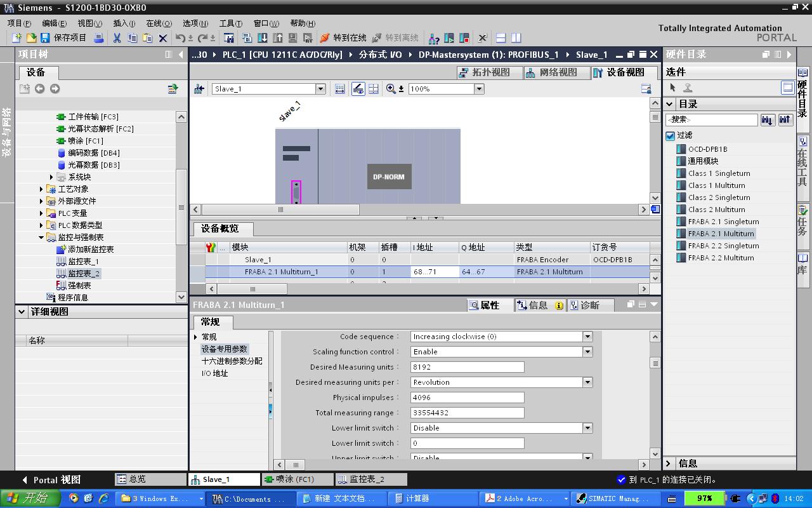Click the print icon in the toolbar
Image resolution: width=812 pixels, height=508 pixels.
99,38
